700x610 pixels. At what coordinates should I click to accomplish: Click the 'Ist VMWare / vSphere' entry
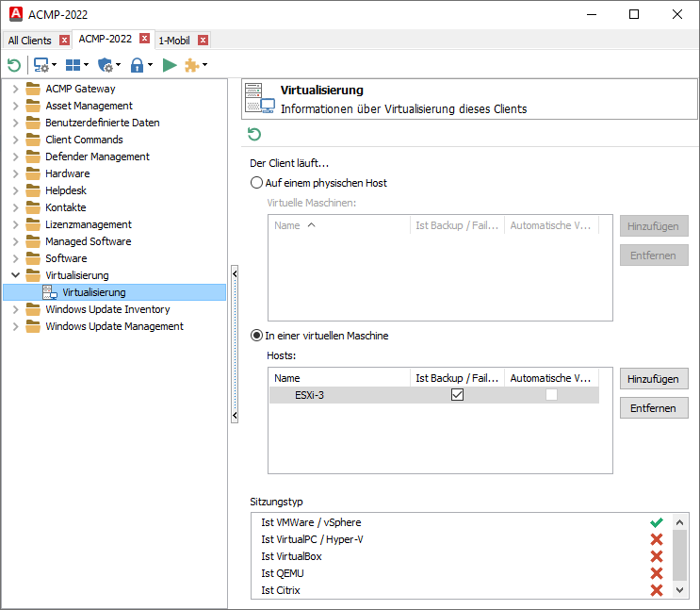(x=311, y=522)
